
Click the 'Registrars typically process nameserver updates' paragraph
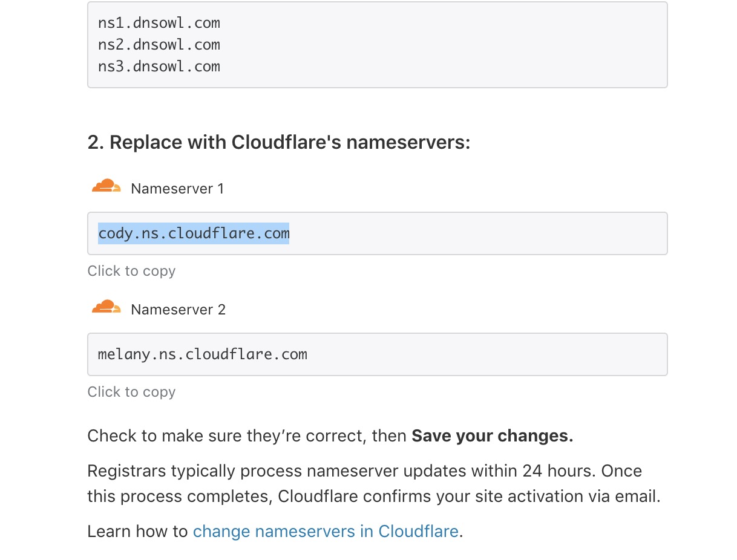pos(374,484)
